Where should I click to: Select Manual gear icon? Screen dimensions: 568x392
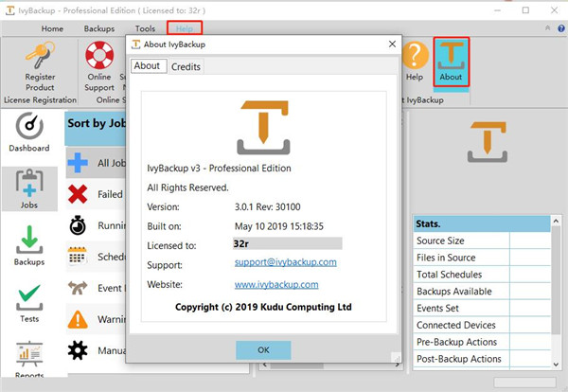(x=78, y=350)
